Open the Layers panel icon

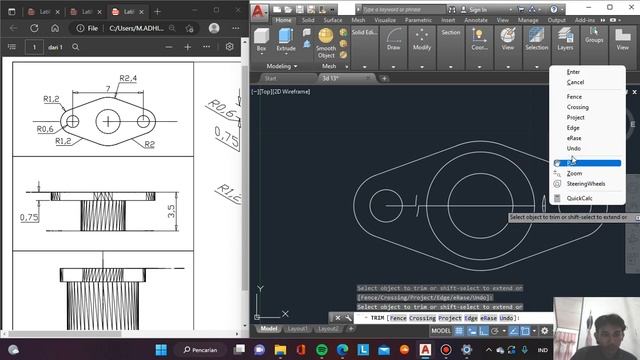click(565, 40)
